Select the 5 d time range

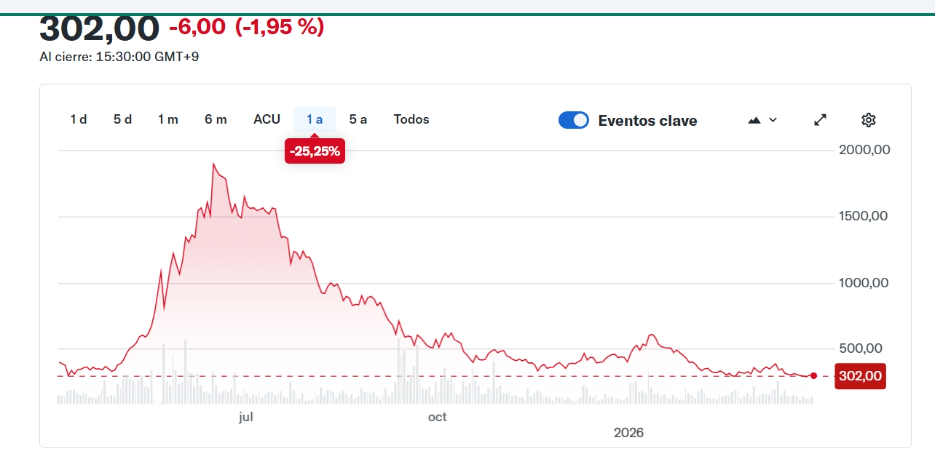pos(122,119)
